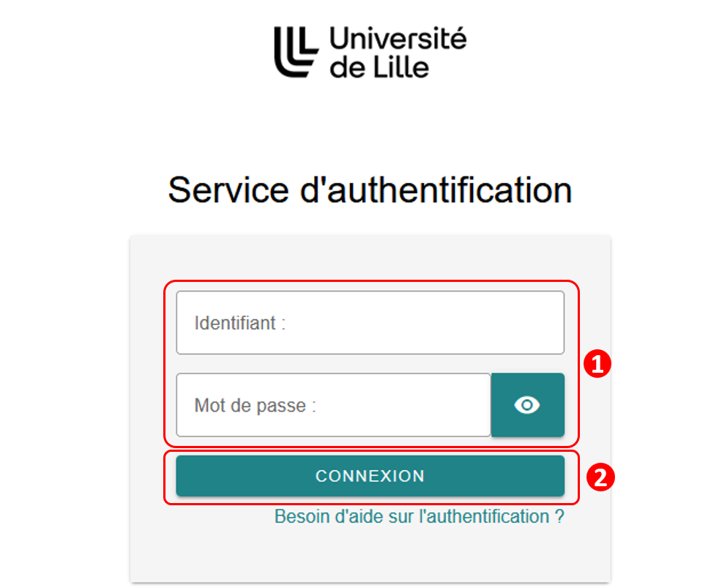Open "Besoin d'aide sur l'authentification ?" link

coord(419,516)
